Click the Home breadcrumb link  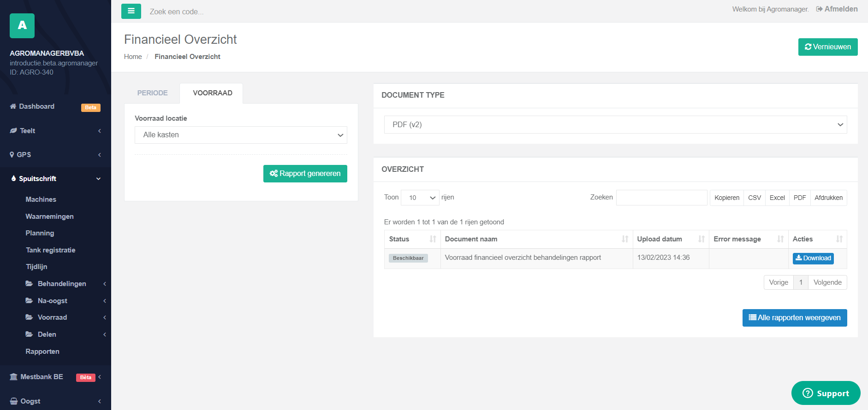pyautogui.click(x=133, y=57)
